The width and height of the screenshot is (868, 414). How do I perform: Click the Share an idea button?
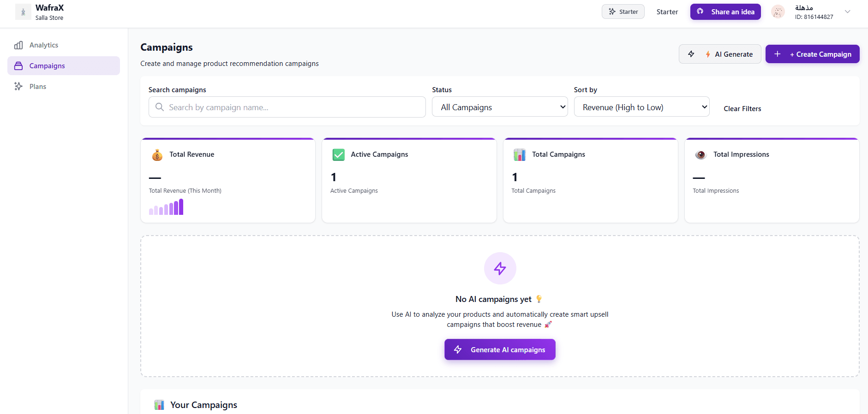click(x=725, y=12)
